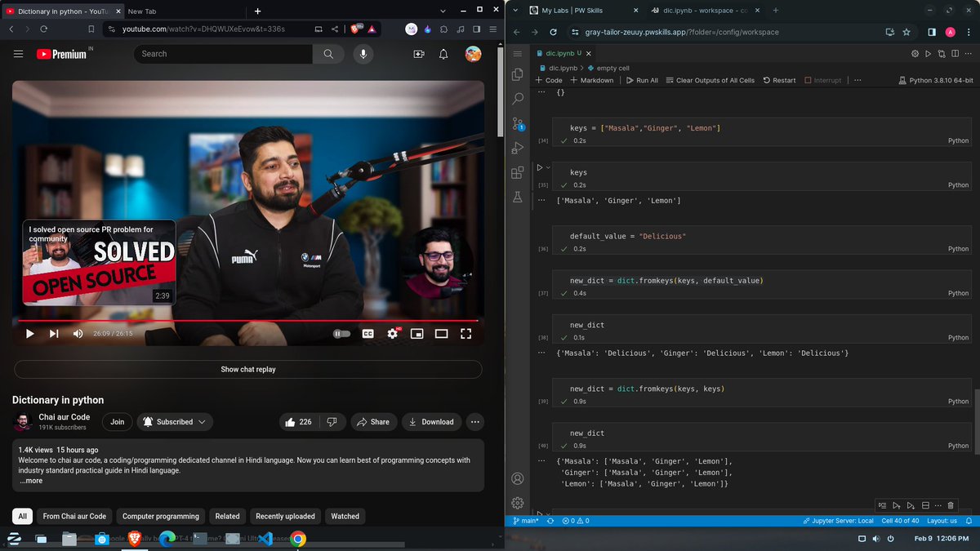980x551 pixels.
Task: Open the YouTube account avatar menu
Action: point(473,54)
